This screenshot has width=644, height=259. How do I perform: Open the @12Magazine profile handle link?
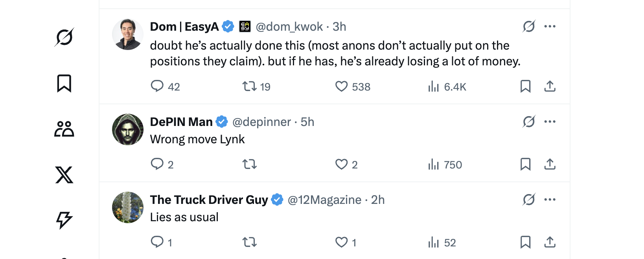tap(324, 200)
